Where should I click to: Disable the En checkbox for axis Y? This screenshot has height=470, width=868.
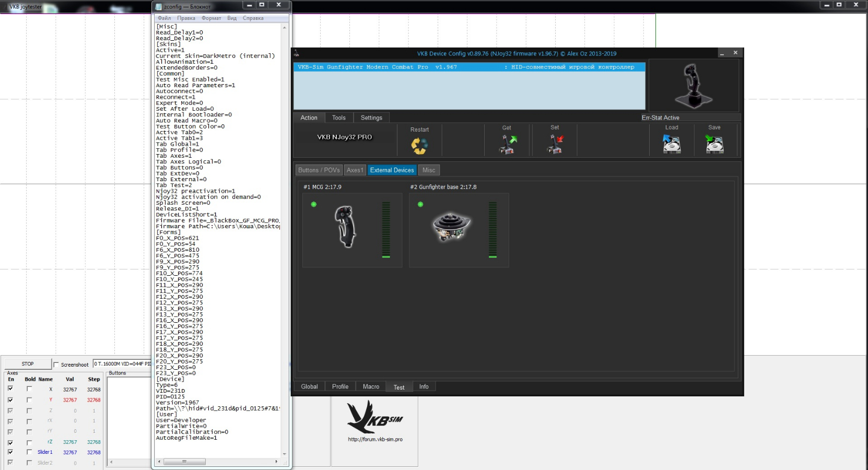10,399
